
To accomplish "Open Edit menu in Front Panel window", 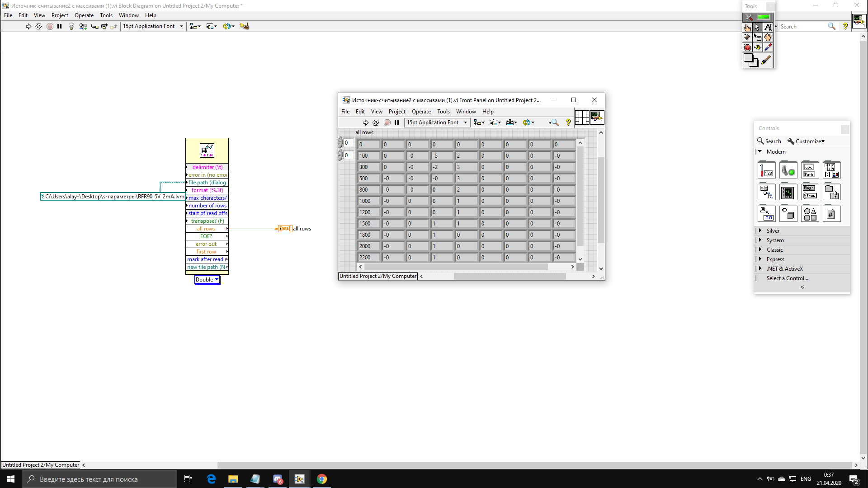I will click(360, 112).
